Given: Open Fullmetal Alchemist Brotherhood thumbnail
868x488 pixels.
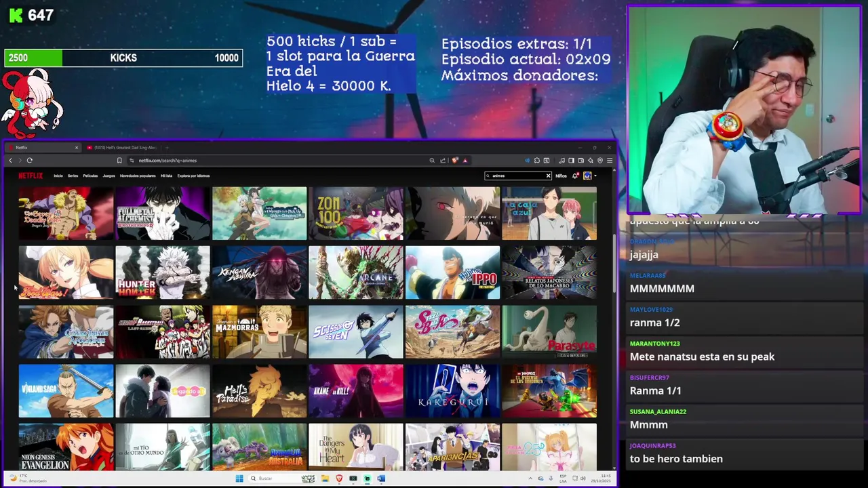Looking at the screenshot, I should tap(163, 213).
